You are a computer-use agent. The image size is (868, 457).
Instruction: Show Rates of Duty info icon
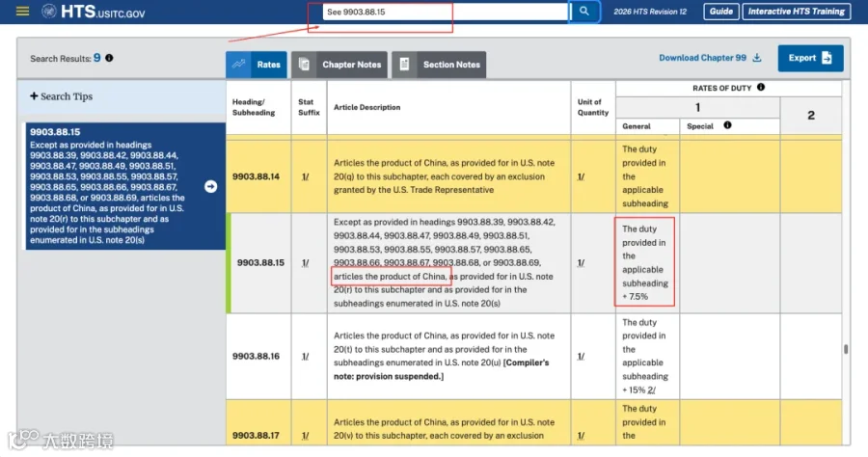coord(761,87)
